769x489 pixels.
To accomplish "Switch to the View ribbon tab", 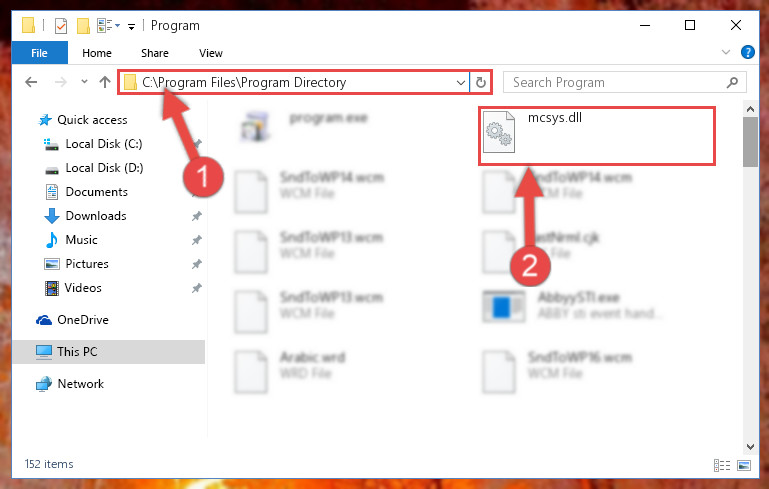I will pyautogui.click(x=211, y=53).
